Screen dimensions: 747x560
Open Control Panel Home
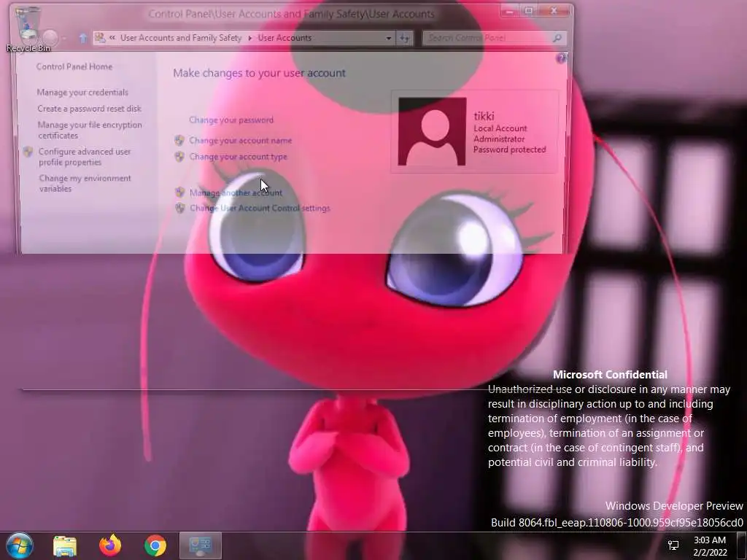[74, 66]
